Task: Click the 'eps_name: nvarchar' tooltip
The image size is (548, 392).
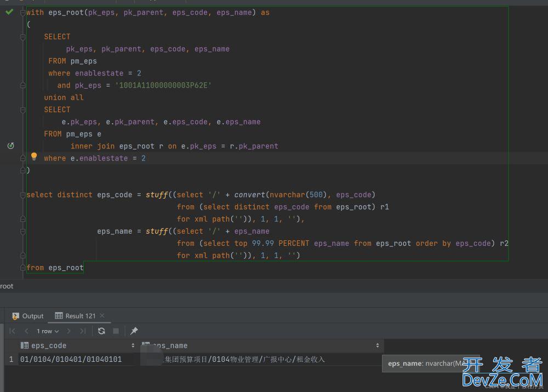Action: [431, 364]
